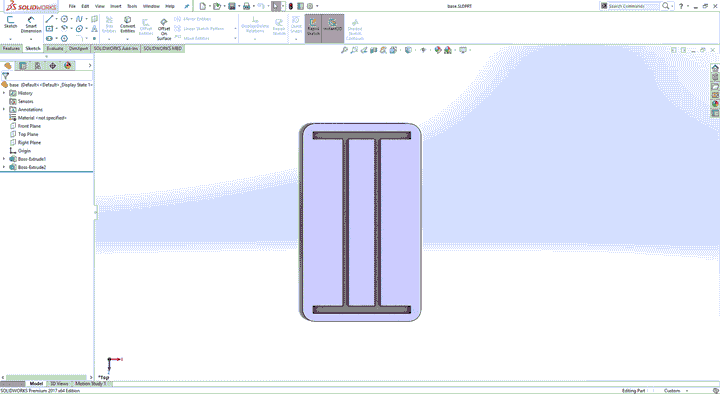Switch to the Model bottom tab
Viewport: 720px width, 394px height.
[36, 383]
